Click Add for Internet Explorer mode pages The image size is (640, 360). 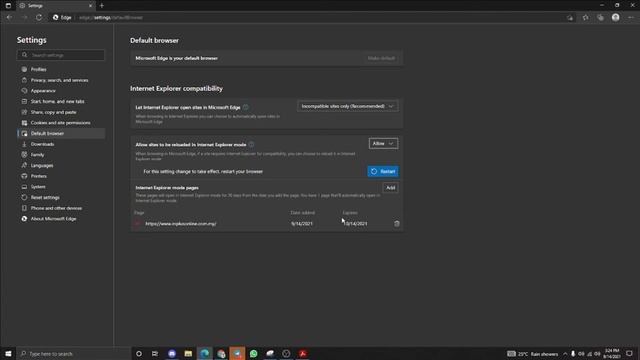391,188
